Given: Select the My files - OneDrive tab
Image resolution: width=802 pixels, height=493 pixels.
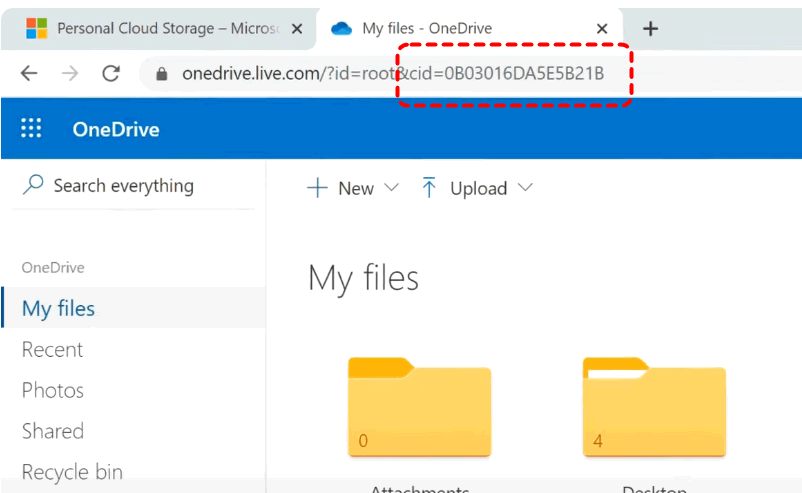Looking at the screenshot, I should click(x=470, y=29).
